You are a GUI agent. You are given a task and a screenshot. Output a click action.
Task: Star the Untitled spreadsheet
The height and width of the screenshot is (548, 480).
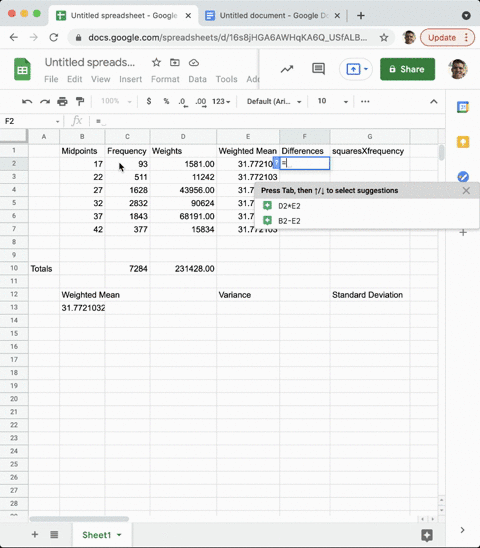pyautogui.click(x=156, y=63)
